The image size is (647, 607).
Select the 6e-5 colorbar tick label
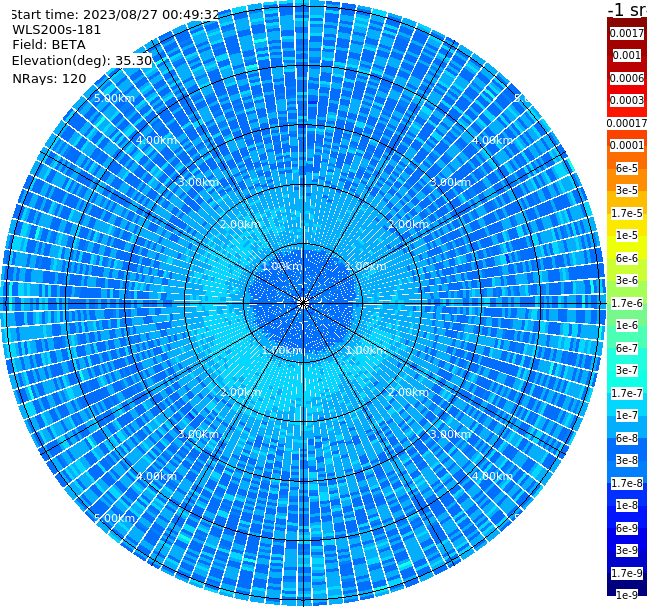(x=627, y=168)
